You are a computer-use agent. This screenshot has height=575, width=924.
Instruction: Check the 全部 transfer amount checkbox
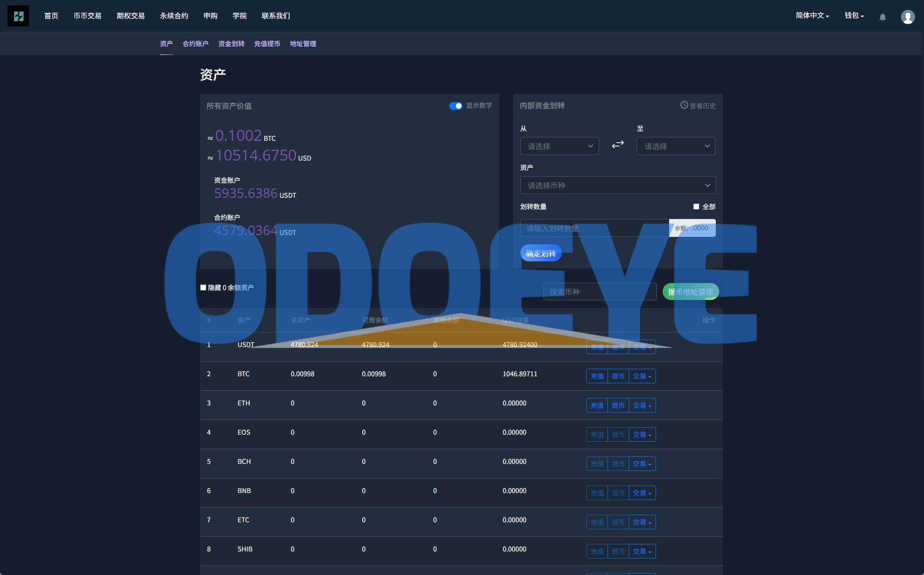(696, 207)
